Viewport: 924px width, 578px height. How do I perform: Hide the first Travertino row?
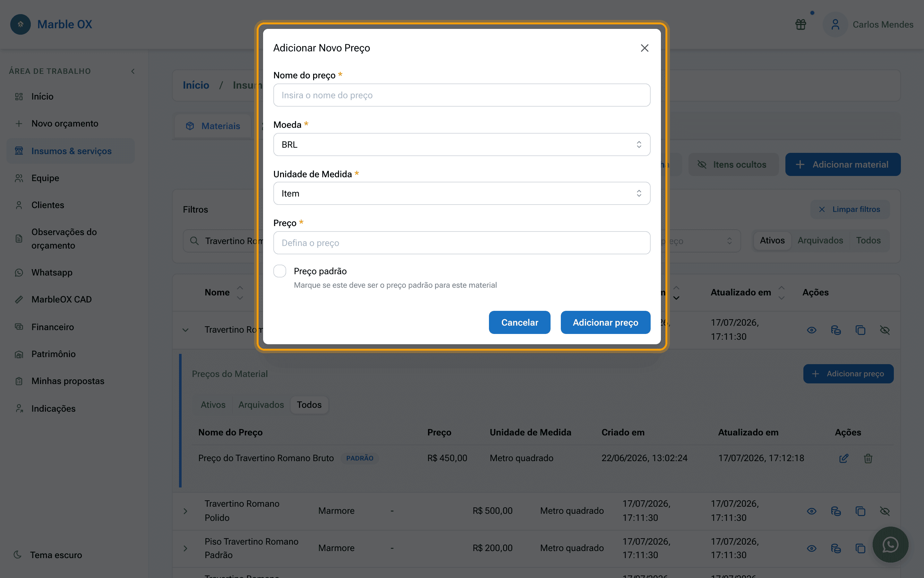885,330
